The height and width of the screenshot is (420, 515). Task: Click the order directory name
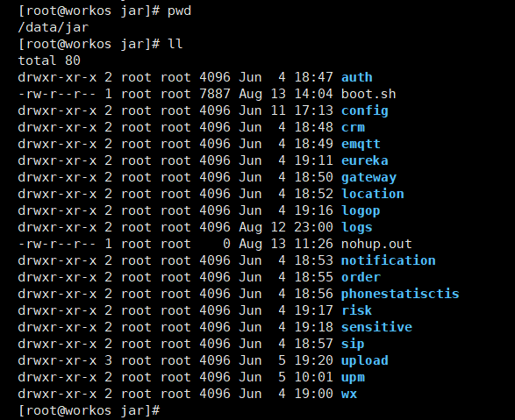(361, 277)
